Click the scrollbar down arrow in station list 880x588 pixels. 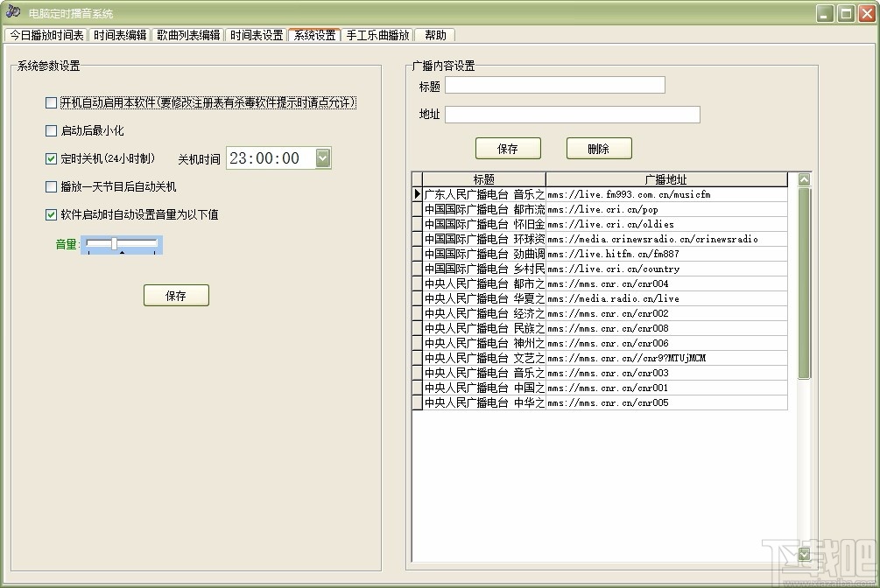803,553
